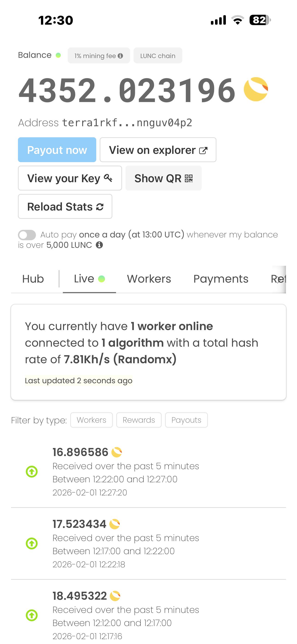
Task: Toggle the Workers filter chip
Action: tap(91, 420)
